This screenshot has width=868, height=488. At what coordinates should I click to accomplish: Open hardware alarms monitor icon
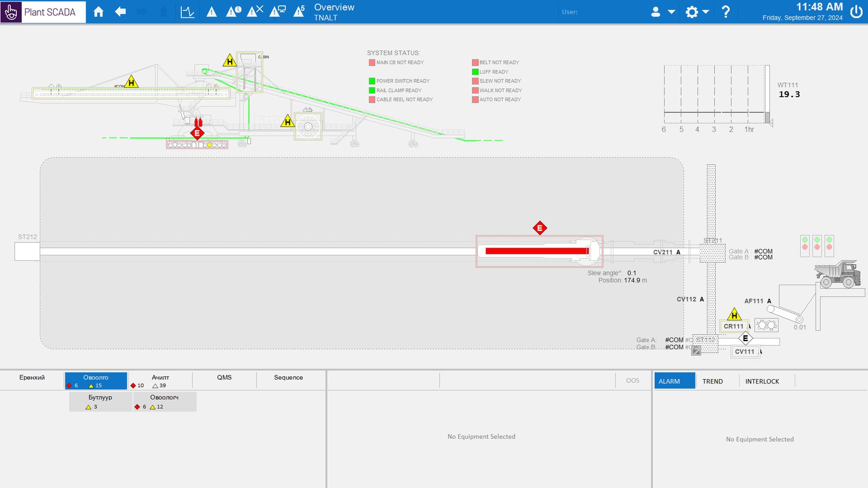(x=278, y=11)
